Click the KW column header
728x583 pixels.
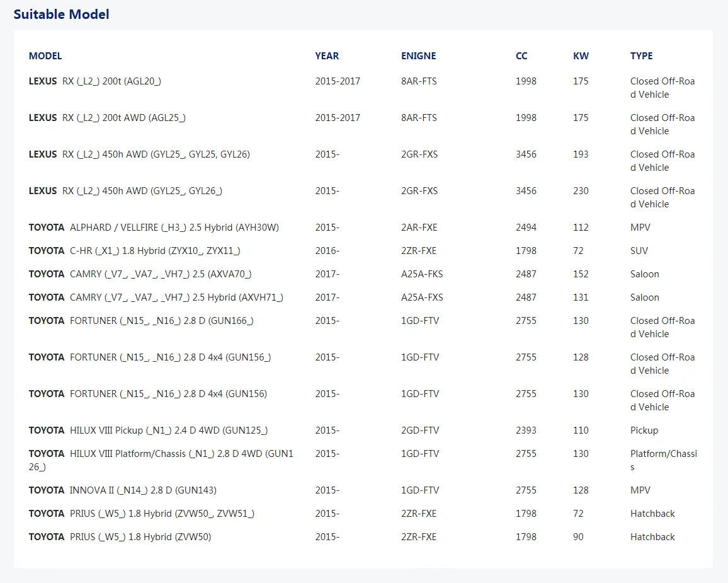click(x=581, y=55)
